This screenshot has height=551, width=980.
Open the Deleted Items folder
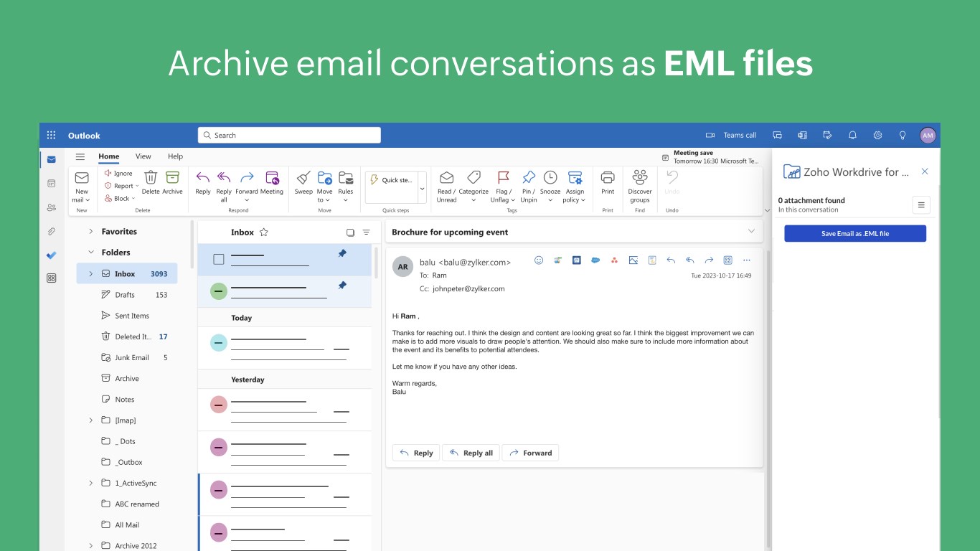pyautogui.click(x=134, y=336)
